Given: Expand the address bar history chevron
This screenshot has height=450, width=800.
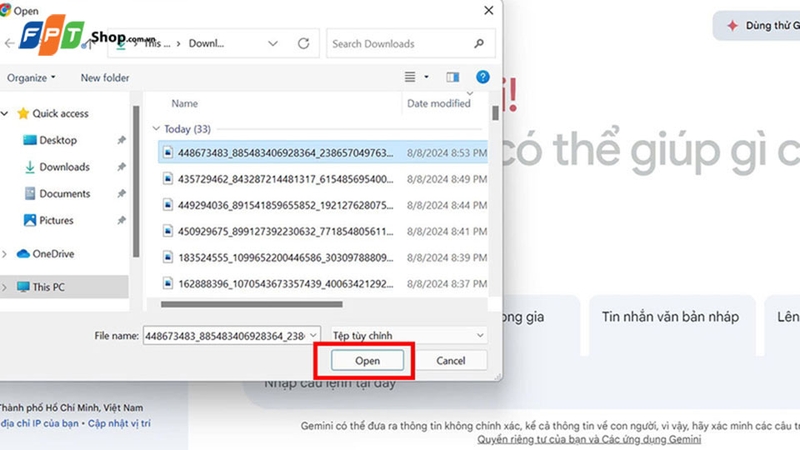Looking at the screenshot, I should click(x=273, y=44).
